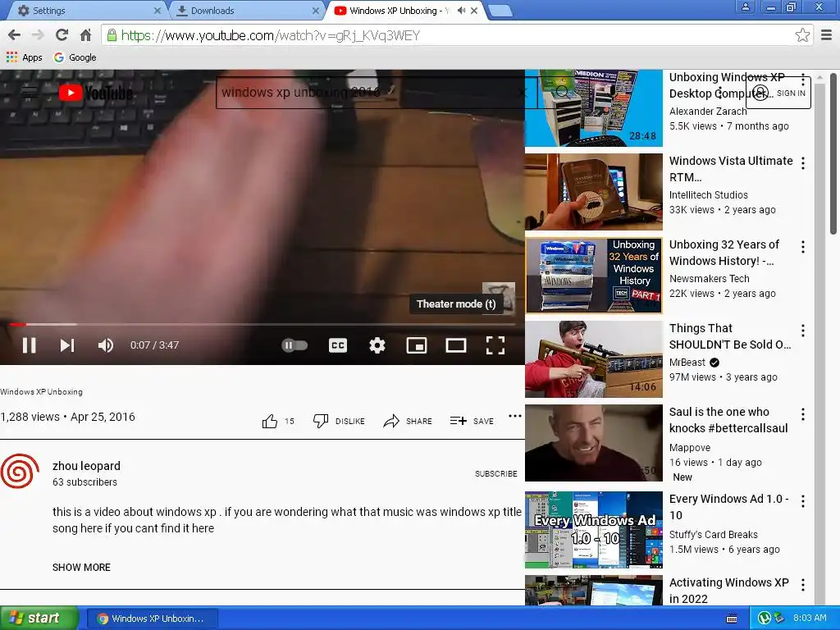
Task: Click the YouTube logo
Action: point(95,93)
